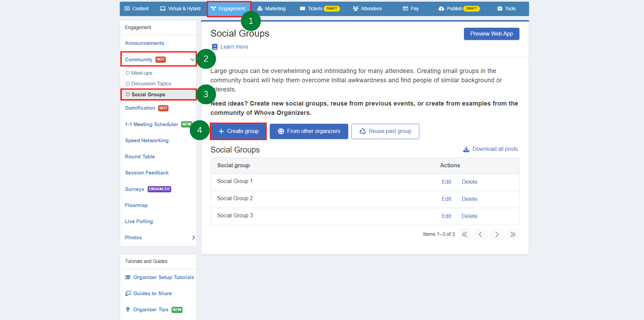
Task: Select the people icon on the Attendees tab
Action: 355,9
